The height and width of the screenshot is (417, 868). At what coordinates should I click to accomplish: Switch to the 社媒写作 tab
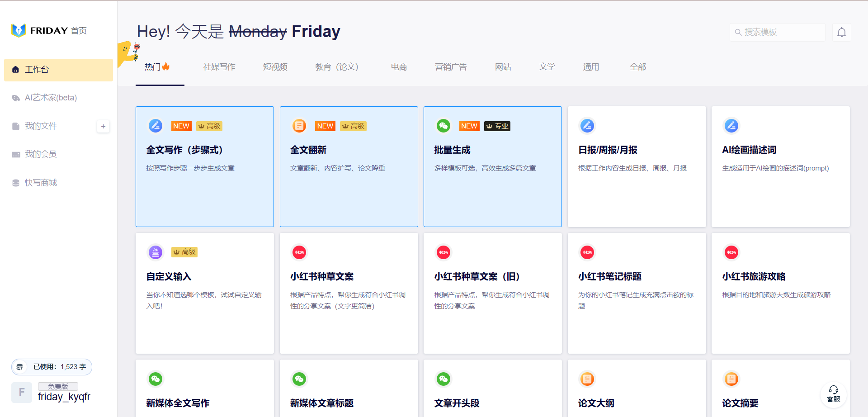(219, 67)
